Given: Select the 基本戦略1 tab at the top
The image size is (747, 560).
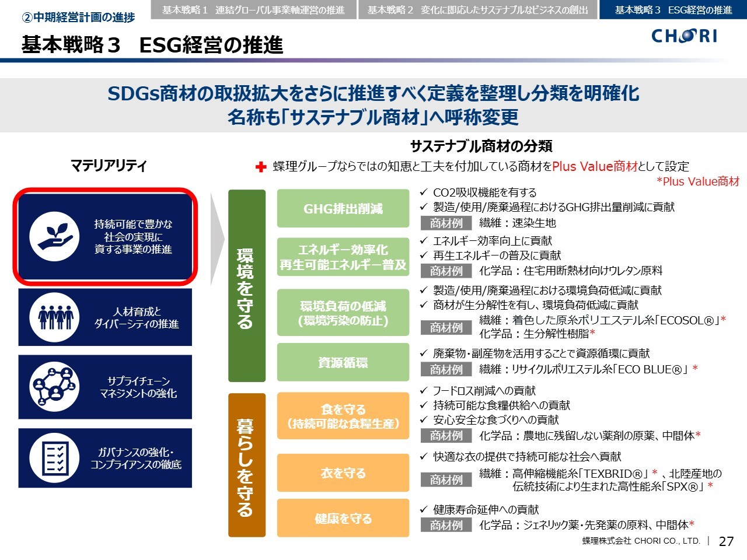Looking at the screenshot, I should (253, 10).
